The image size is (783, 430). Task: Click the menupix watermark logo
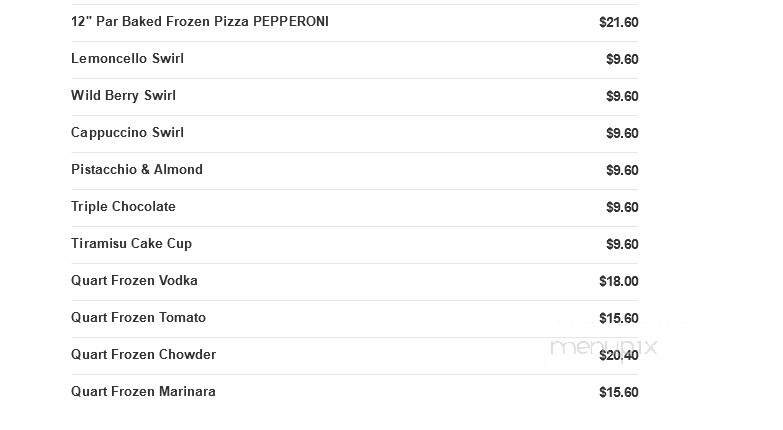click(603, 347)
